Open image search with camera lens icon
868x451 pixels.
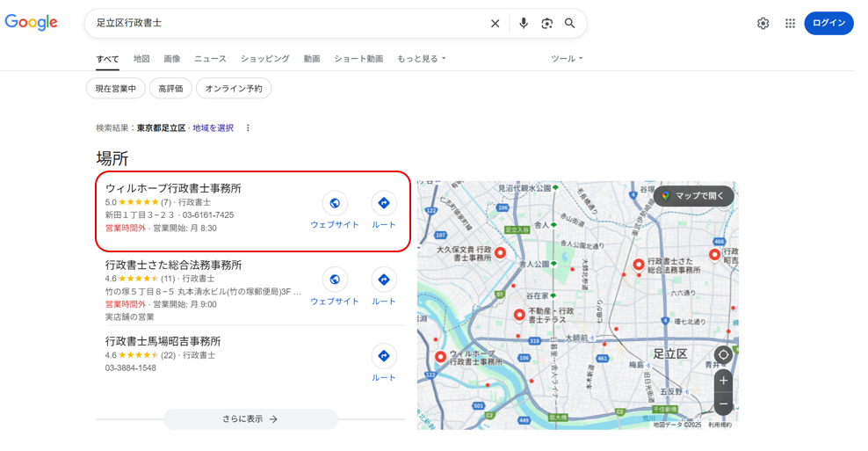click(547, 23)
